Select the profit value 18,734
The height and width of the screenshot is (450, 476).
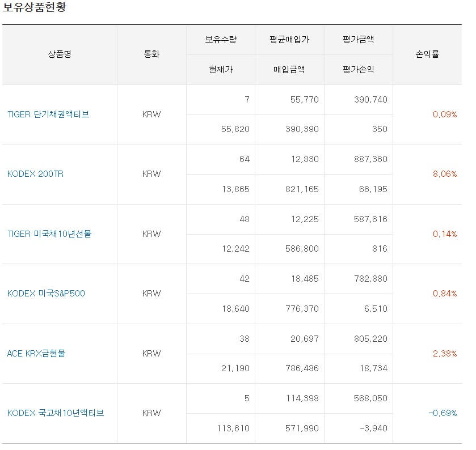(374, 368)
